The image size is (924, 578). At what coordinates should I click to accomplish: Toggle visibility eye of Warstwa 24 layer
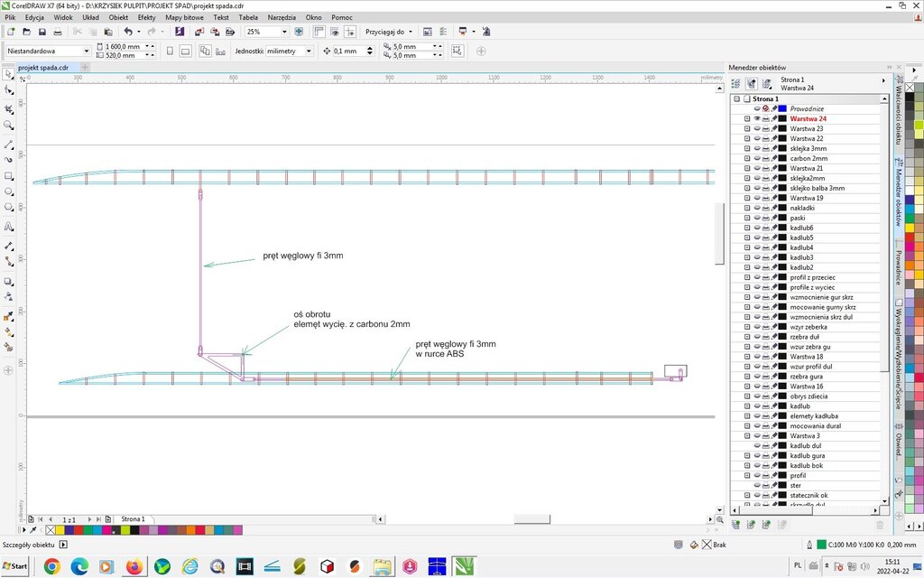click(x=757, y=119)
